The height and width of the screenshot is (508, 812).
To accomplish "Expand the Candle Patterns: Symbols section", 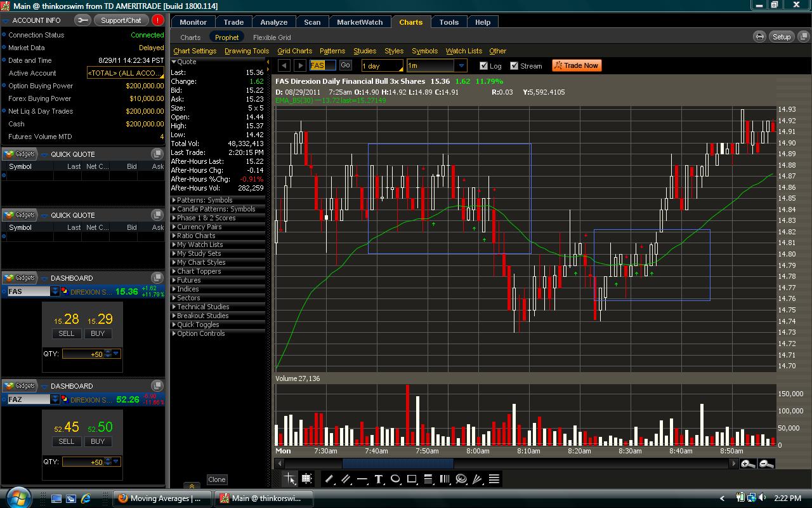I will click(218, 209).
